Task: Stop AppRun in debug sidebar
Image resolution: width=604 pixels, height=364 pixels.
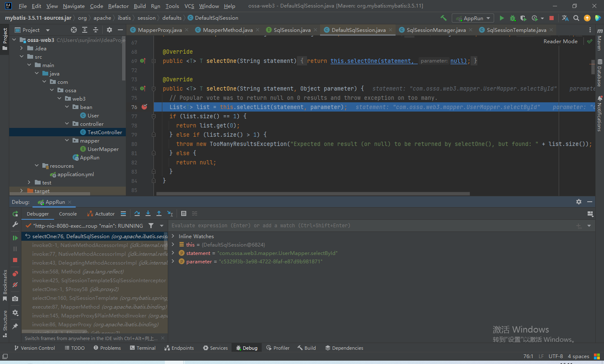Action: 15,260
